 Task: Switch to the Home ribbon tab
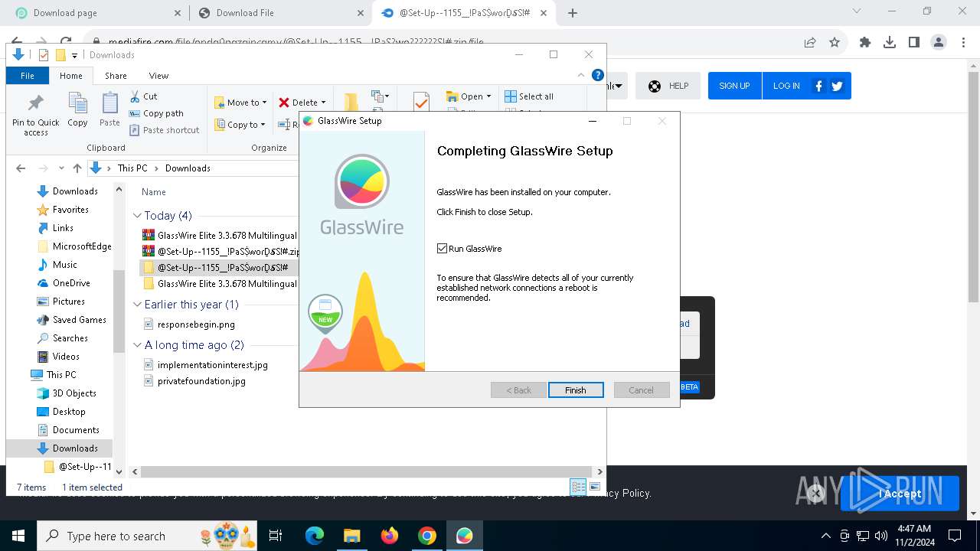(x=71, y=76)
